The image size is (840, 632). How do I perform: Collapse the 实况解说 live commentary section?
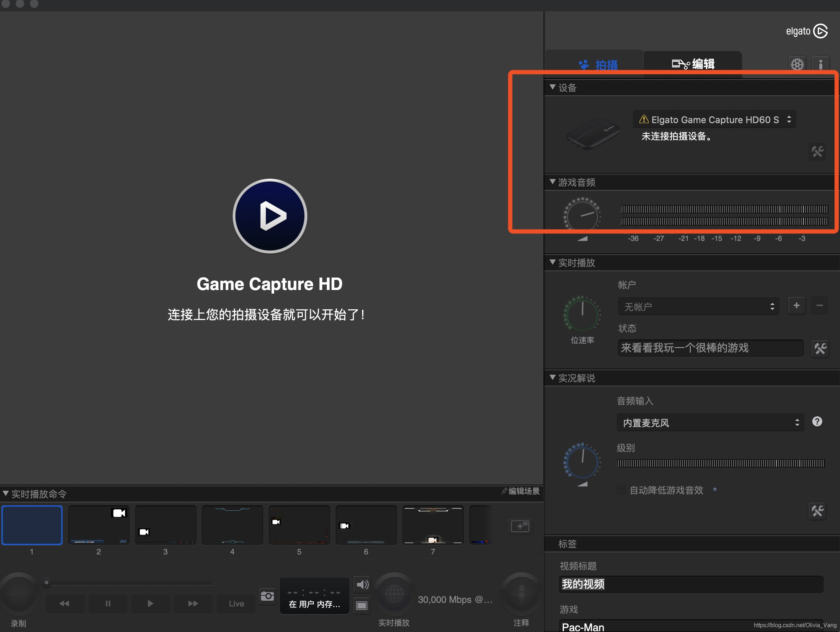coord(553,377)
